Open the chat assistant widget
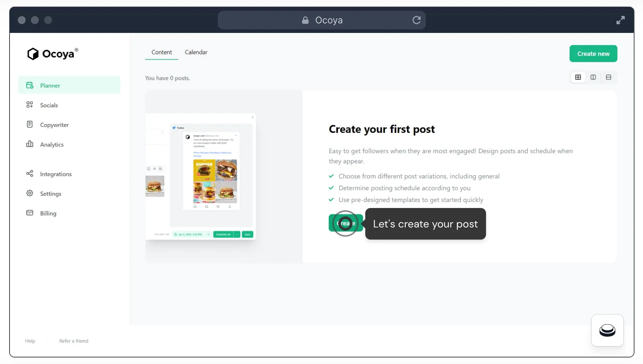 tap(607, 330)
